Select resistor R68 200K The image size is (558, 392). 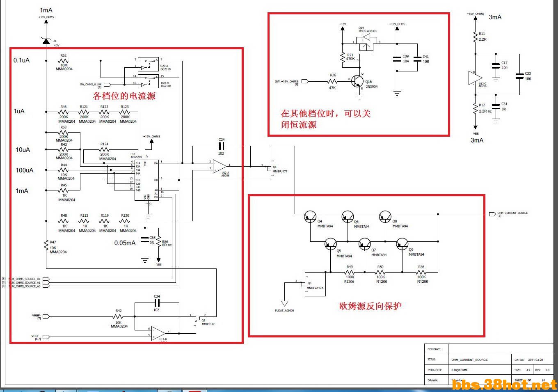coord(64,132)
